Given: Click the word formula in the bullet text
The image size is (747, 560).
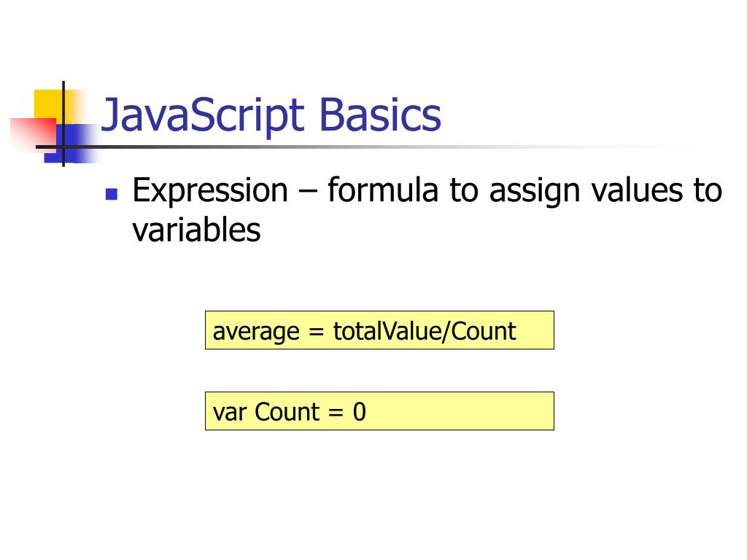Looking at the screenshot, I should point(382,190).
